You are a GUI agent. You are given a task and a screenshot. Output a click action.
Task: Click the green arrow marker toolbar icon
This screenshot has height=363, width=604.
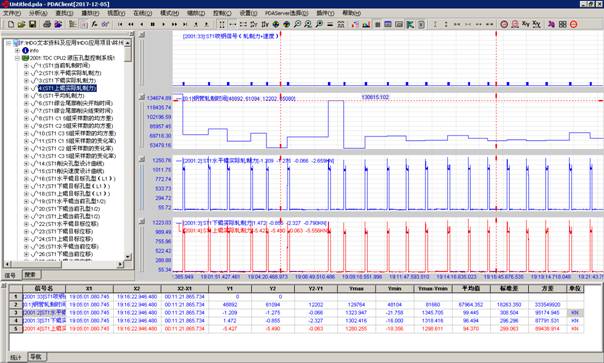[x=410, y=24]
